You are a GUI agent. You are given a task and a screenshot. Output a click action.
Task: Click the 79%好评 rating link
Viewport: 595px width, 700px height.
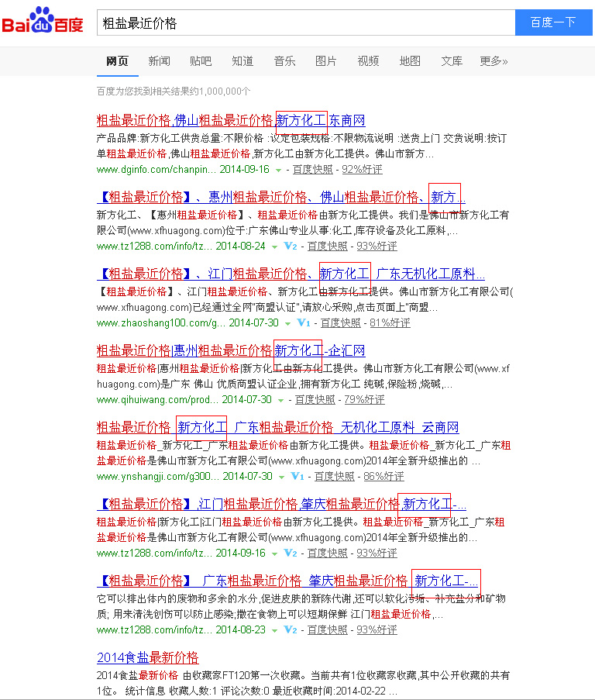click(x=364, y=400)
